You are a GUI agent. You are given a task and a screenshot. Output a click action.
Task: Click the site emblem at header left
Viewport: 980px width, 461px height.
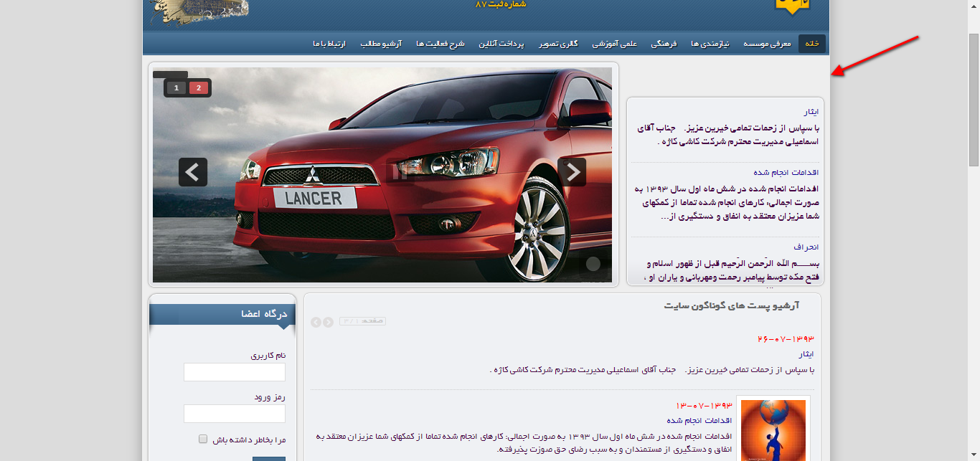coord(199,12)
